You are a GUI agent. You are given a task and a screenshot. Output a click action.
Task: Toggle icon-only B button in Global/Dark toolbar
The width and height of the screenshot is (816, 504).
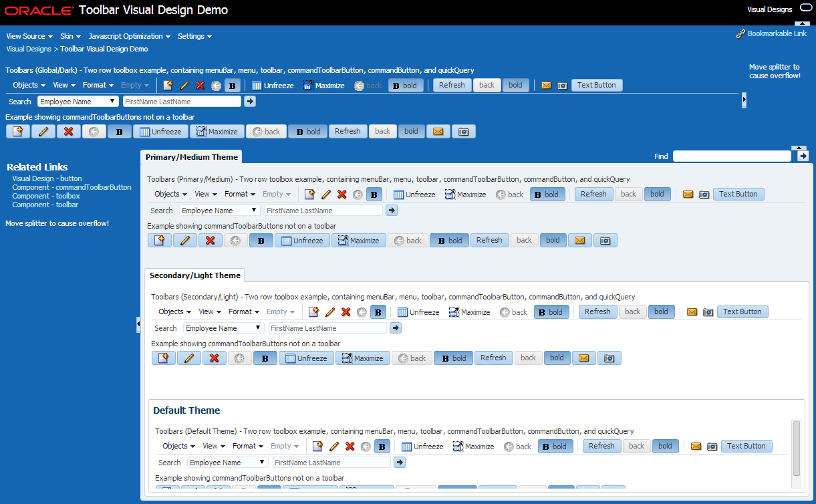click(x=232, y=85)
